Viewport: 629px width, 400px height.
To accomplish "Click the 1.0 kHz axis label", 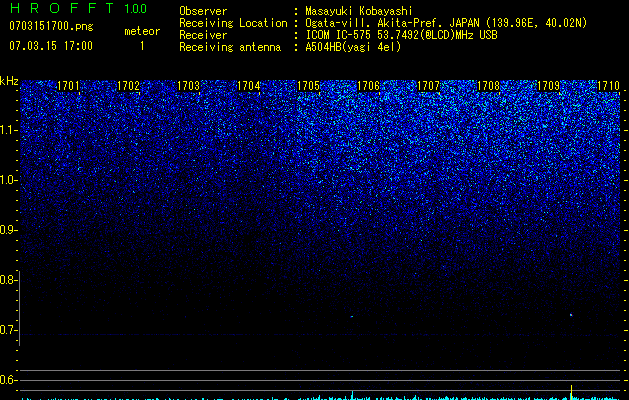I will (x=7, y=180).
